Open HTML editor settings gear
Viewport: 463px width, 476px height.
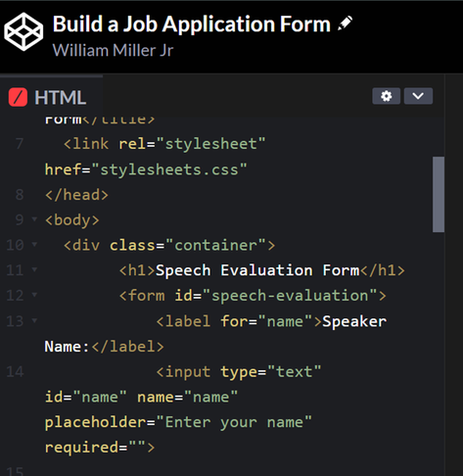[387, 96]
